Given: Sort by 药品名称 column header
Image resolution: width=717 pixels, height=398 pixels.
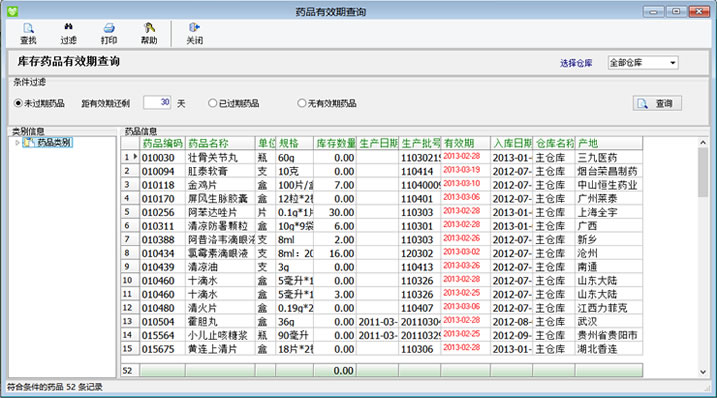Looking at the screenshot, I should (x=220, y=143).
